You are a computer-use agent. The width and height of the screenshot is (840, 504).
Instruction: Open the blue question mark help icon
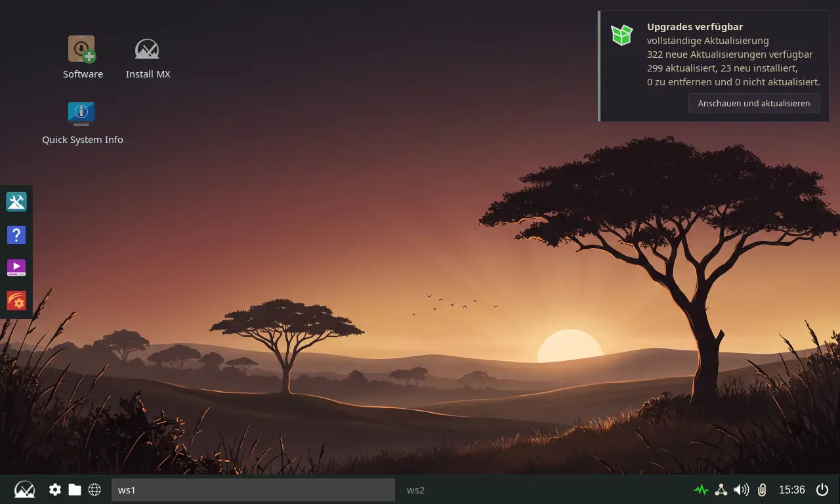pos(16,235)
